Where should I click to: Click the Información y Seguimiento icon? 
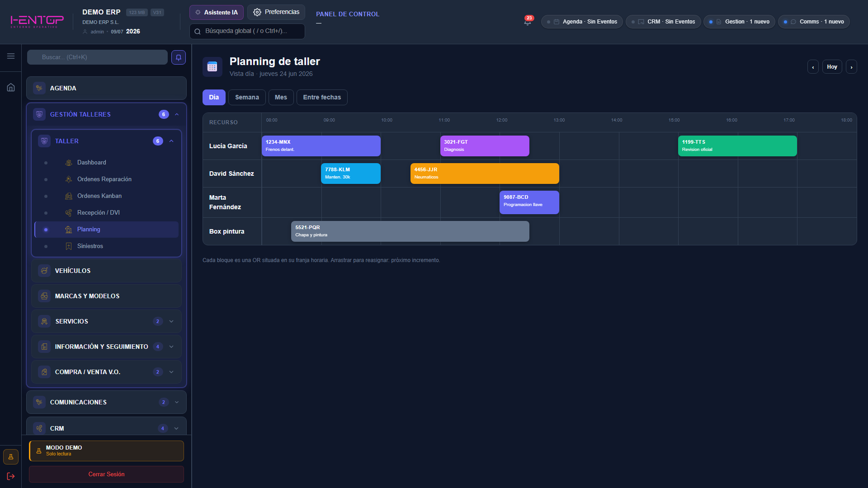44,347
